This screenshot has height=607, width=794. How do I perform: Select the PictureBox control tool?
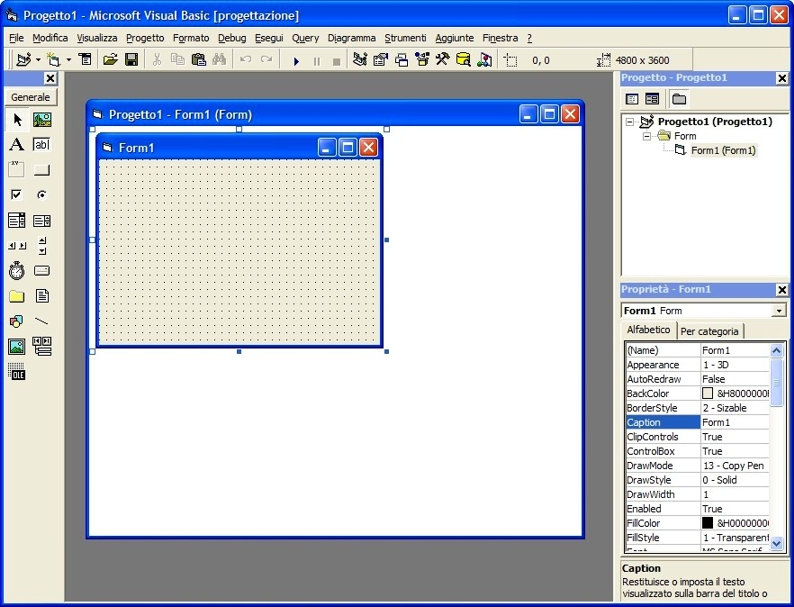point(42,120)
